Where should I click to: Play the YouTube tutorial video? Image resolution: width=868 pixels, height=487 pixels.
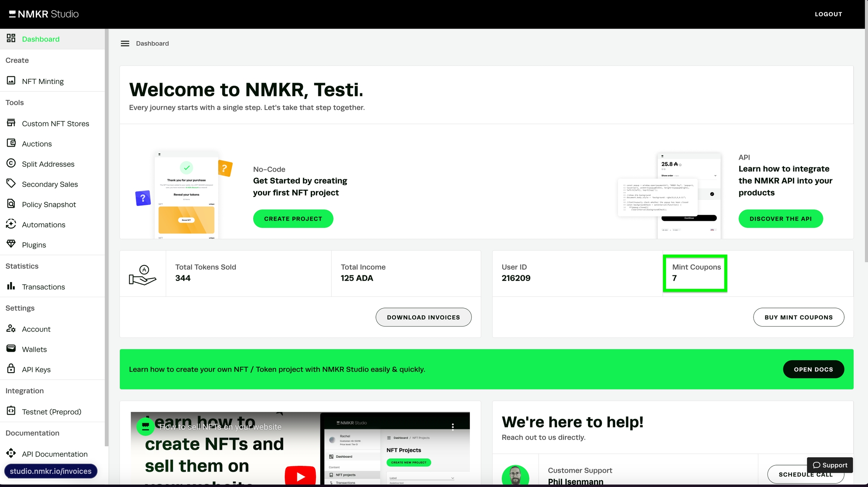[300, 476]
